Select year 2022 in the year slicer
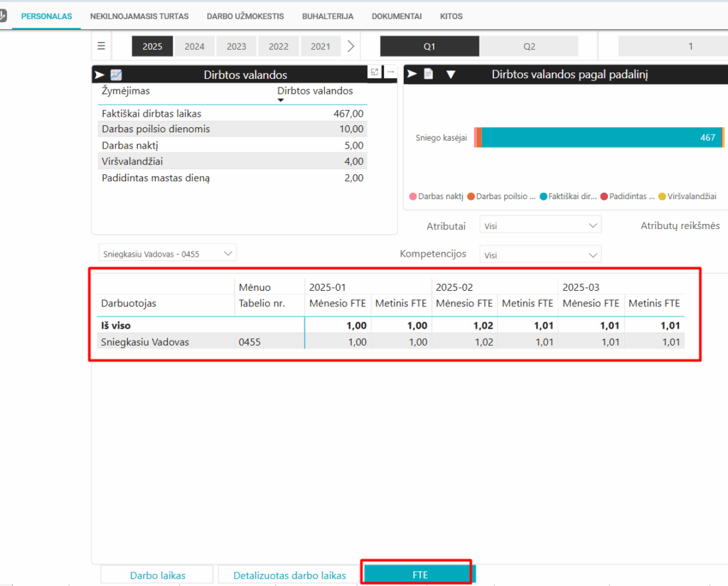 [279, 46]
